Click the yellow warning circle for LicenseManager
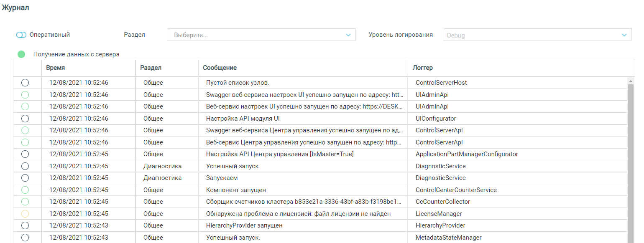This screenshot has height=243, width=644. [x=25, y=214]
